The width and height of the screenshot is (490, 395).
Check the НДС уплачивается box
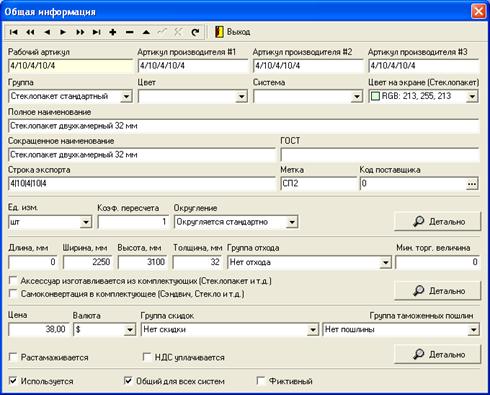147,357
